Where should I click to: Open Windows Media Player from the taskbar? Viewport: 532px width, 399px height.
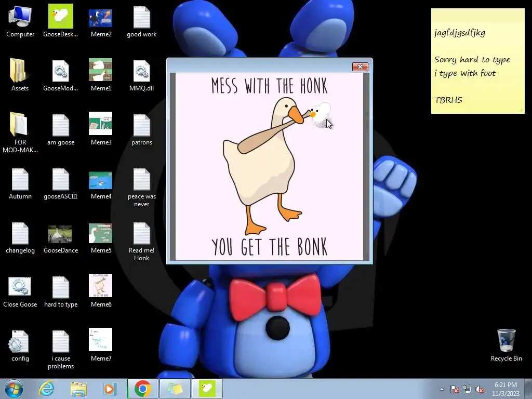point(110,389)
